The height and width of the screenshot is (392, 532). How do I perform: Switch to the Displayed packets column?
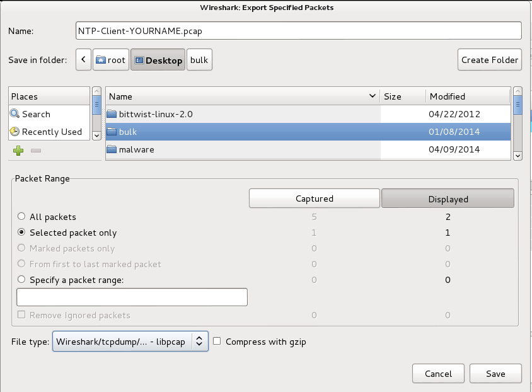[x=448, y=199]
